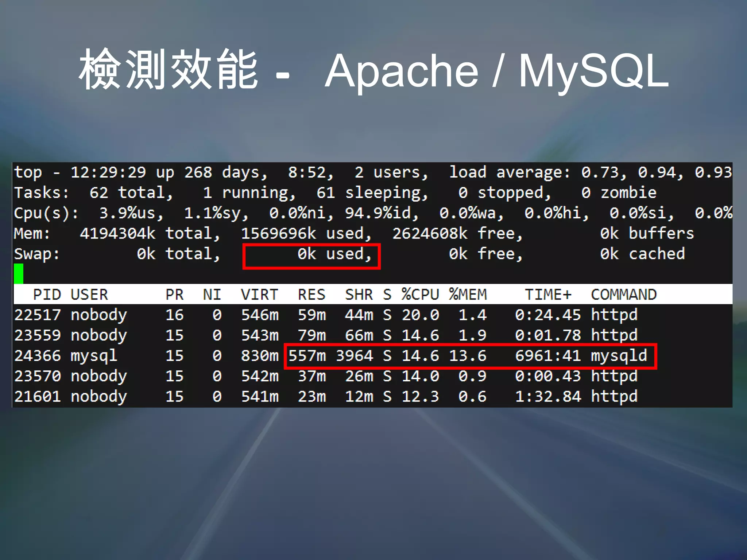This screenshot has height=560, width=747.
Task: Click PID 22517 in the process list
Action: click(x=38, y=315)
